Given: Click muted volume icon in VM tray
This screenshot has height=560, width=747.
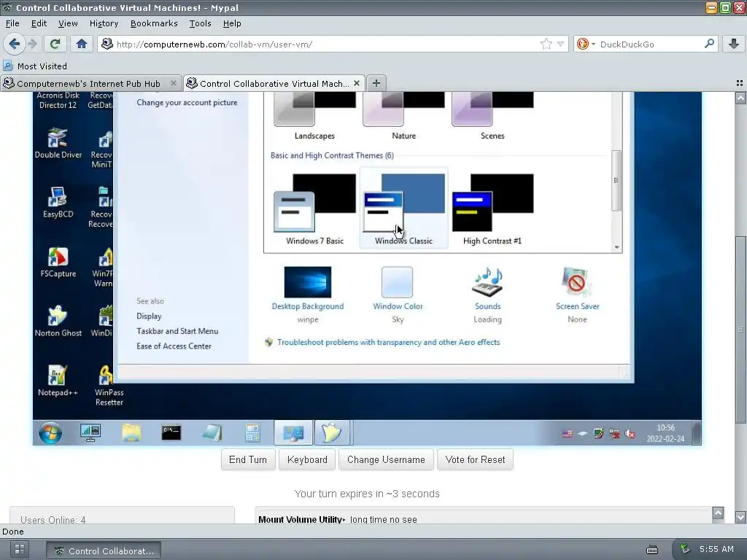Looking at the screenshot, I should (x=630, y=433).
